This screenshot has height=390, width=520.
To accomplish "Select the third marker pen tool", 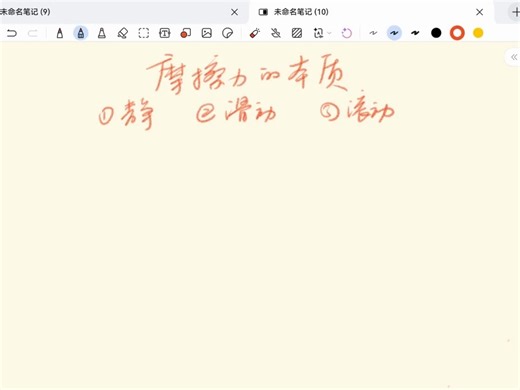I will pos(102,33).
